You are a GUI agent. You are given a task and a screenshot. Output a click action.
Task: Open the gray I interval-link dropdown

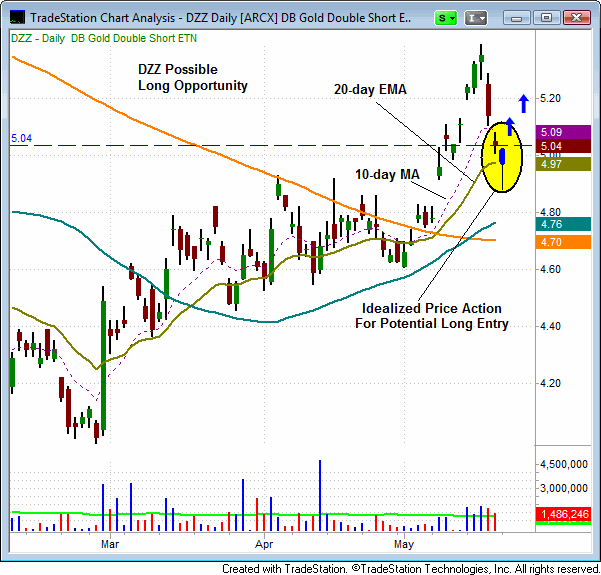(x=475, y=18)
